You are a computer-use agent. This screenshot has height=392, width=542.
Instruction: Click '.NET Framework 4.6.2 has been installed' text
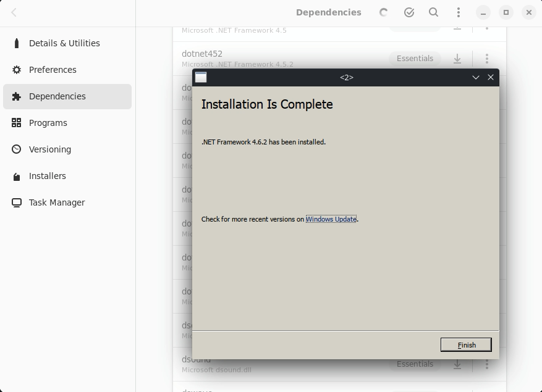pyautogui.click(x=263, y=142)
